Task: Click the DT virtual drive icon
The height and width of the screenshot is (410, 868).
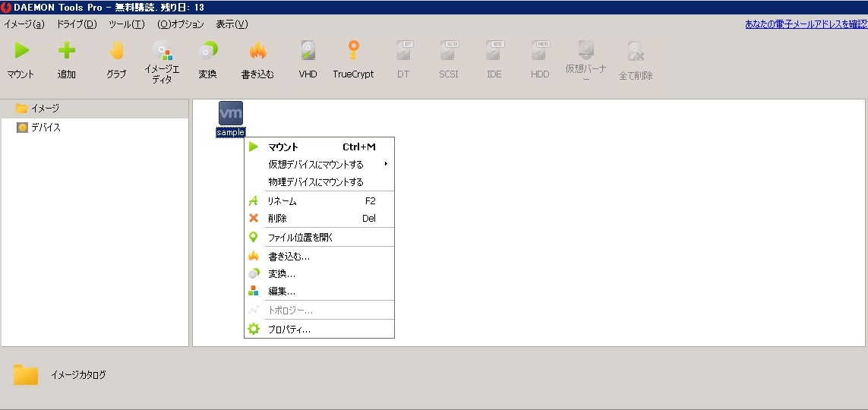Action: 403,51
